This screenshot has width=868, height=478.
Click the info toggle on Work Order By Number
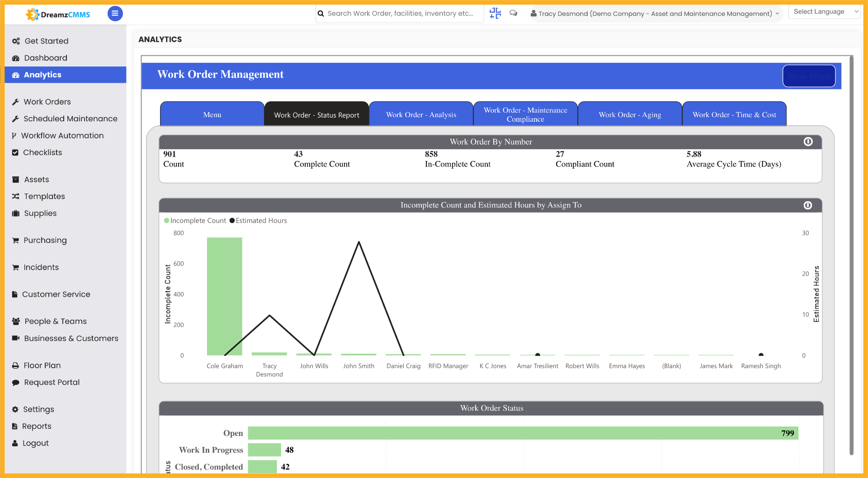(x=808, y=142)
